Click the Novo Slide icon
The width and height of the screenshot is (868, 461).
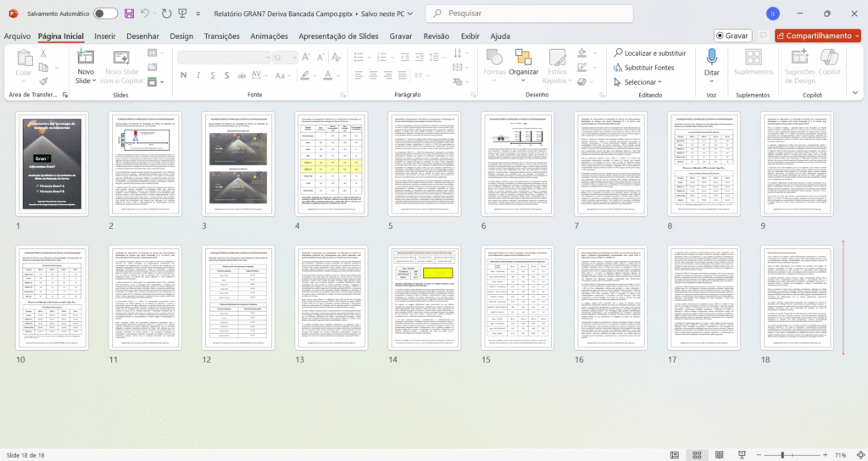(x=86, y=57)
